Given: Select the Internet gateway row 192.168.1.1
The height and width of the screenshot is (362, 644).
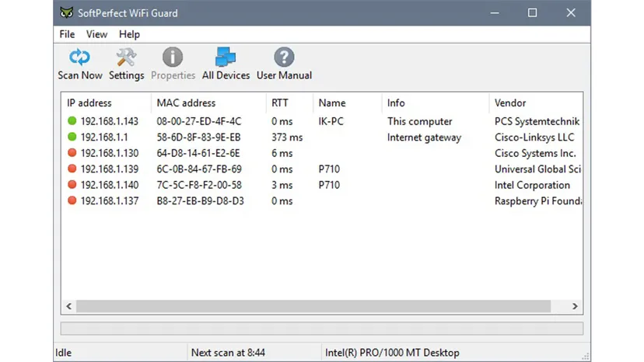Looking at the screenshot, I should [321, 137].
